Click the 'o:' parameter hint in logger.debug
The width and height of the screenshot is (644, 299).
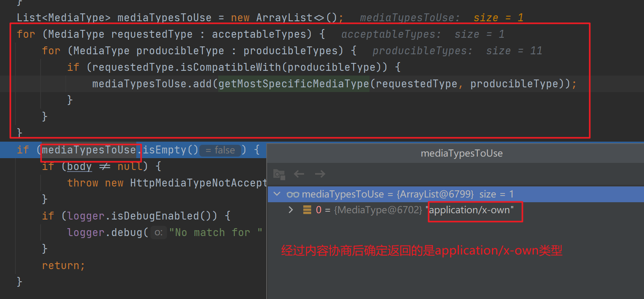(x=158, y=233)
